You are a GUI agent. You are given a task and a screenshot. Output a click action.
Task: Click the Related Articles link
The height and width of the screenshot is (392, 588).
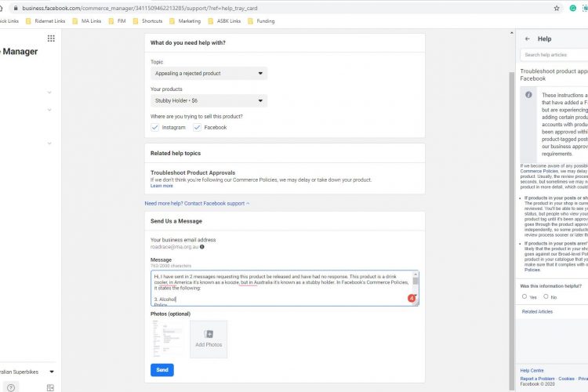pos(537,312)
